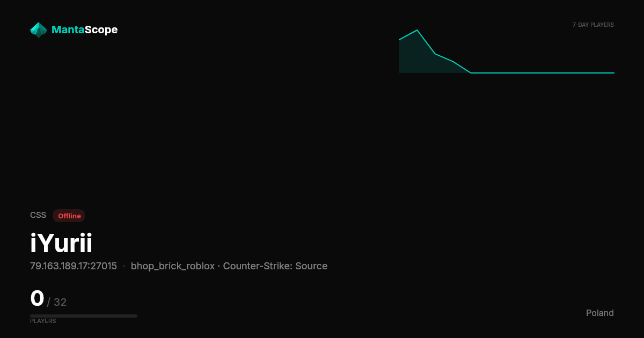
Task: Click the map name bhop_brick_roblox
Action: [173, 267]
